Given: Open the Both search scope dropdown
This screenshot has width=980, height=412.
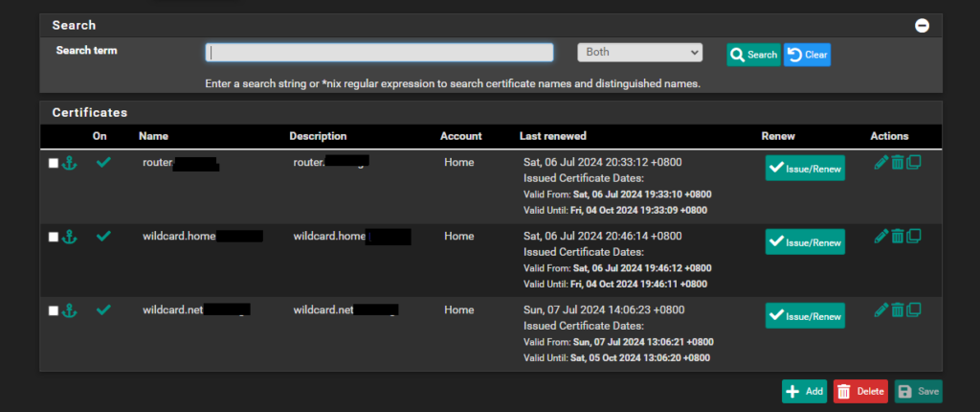Looking at the screenshot, I should pyautogui.click(x=639, y=53).
